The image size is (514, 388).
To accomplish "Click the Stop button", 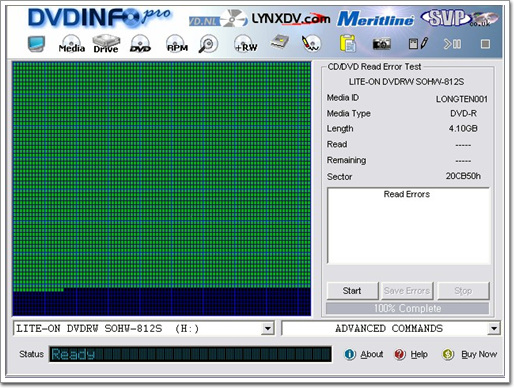I will (x=463, y=291).
